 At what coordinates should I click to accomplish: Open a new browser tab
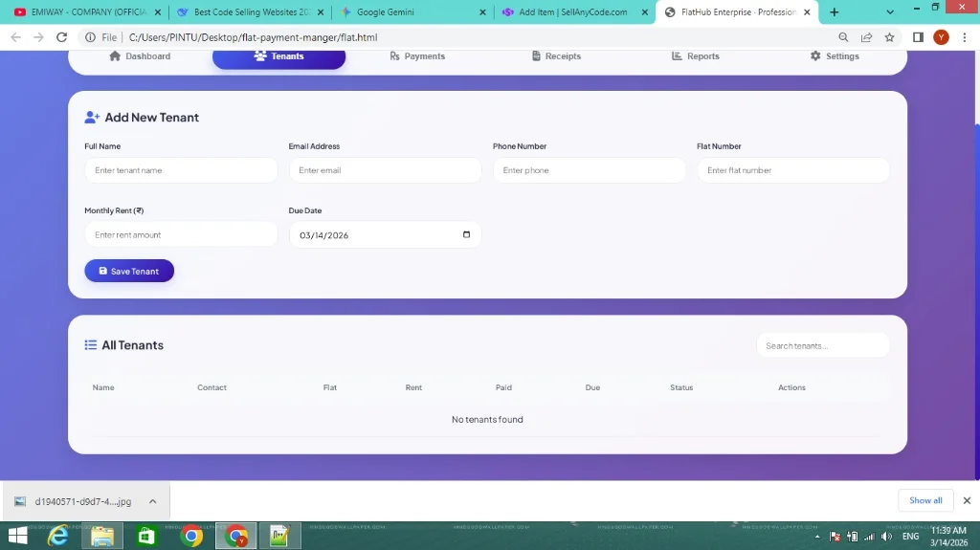(834, 11)
